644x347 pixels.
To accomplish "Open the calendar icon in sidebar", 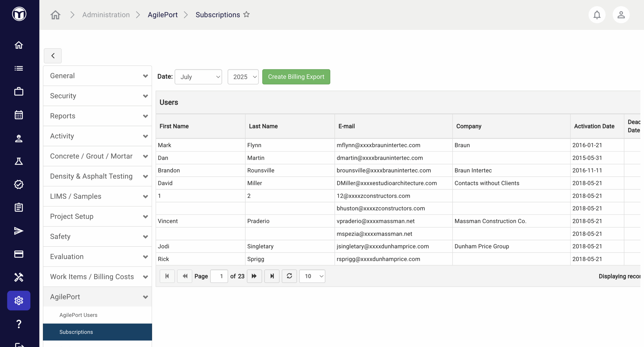I will pos(19,115).
